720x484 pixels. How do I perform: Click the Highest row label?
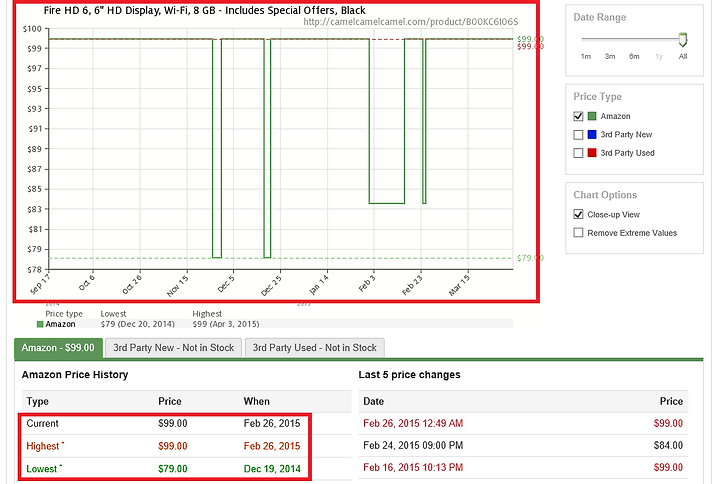[x=45, y=446]
